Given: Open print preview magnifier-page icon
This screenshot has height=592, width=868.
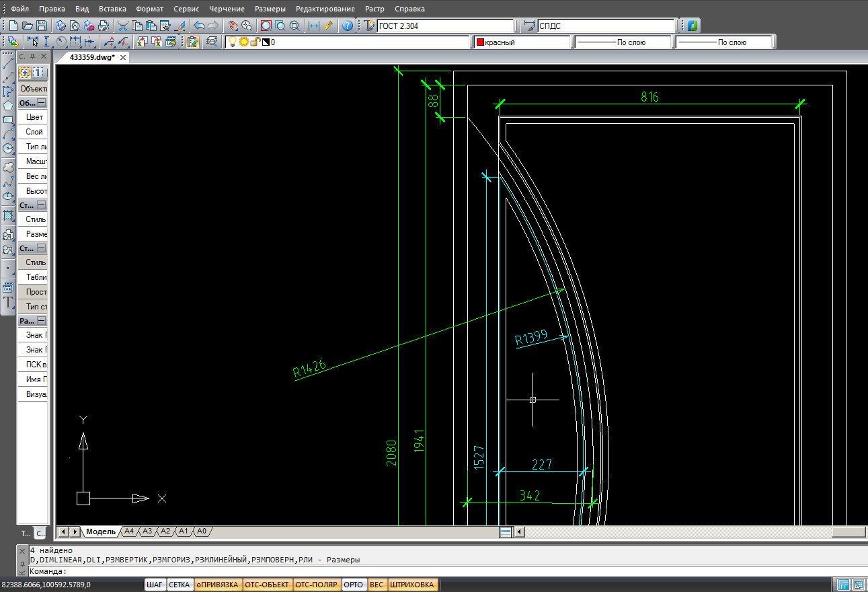Looking at the screenshot, I should click(x=75, y=26).
